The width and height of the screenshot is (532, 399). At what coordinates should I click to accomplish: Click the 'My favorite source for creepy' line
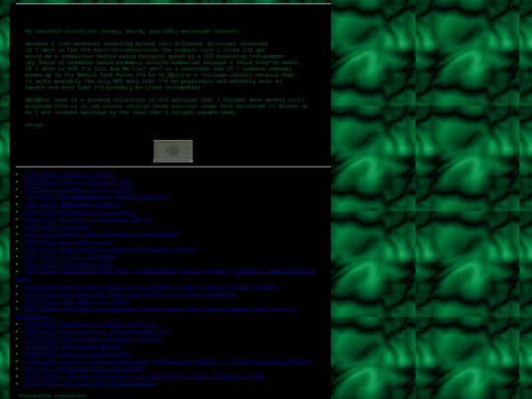[132, 32]
